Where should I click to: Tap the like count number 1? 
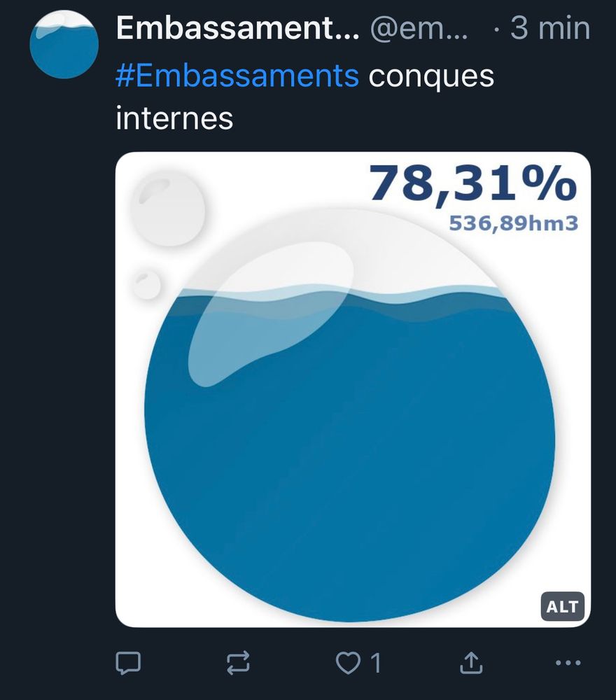pos(376,663)
